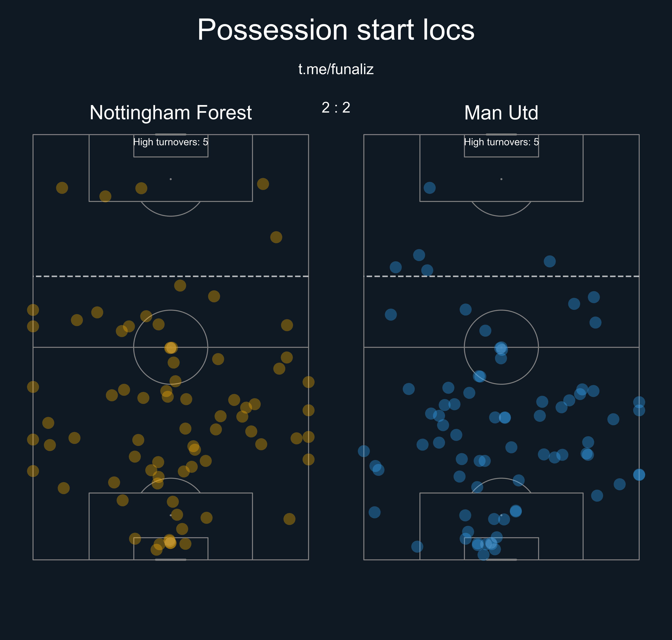Viewport: 672px width, 640px height.
Task: Select the Man Utd heading
Action: click(501, 113)
